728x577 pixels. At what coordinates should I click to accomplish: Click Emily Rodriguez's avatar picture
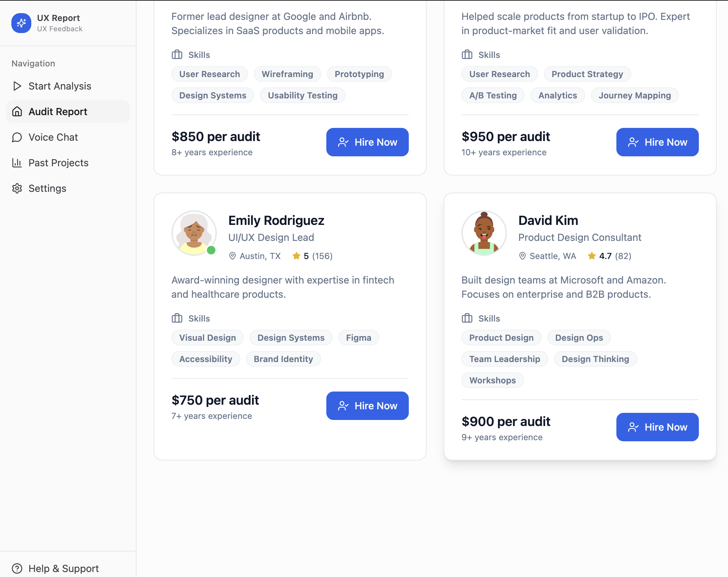[194, 233]
